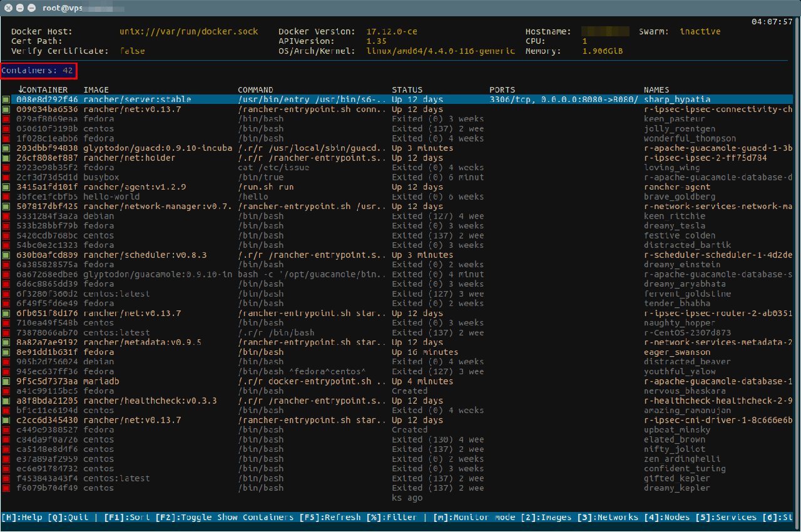801x532 pixels.
Task: Click green status icon of rancher/server:stable container
Action: [x=6, y=100]
